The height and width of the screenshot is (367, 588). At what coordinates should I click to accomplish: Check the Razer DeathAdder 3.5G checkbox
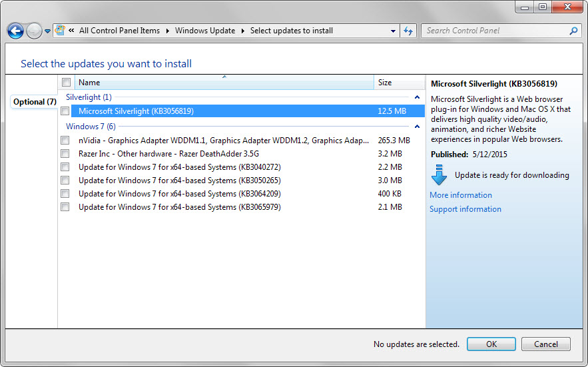click(x=65, y=153)
